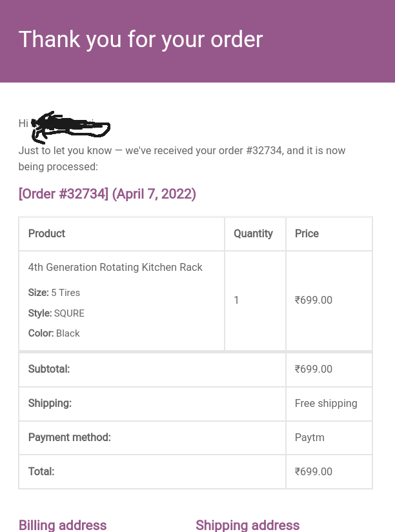
Task: Click the Total amount ₹699.00
Action: 314,471
